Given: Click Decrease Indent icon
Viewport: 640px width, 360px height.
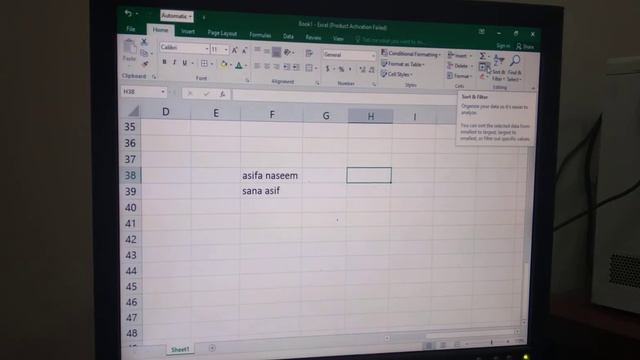Looking at the screenshot, I should (x=287, y=67).
